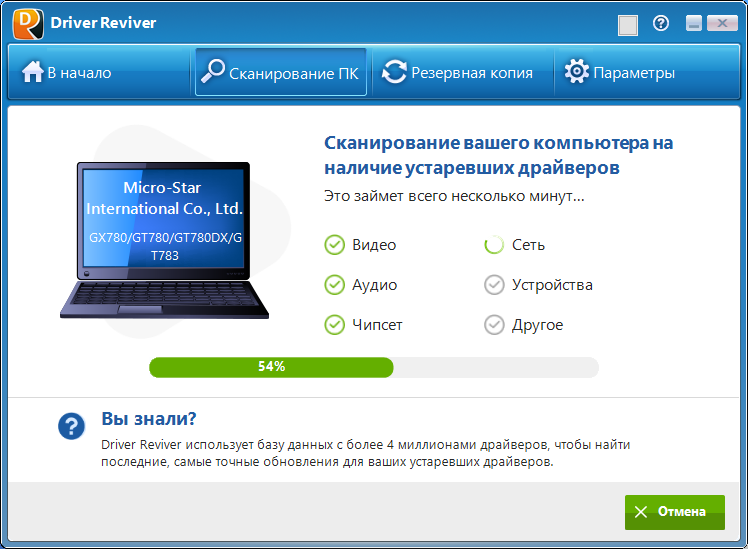Close the Driver Reviver window
Viewport: 748px width, 549px height.
(722, 23)
